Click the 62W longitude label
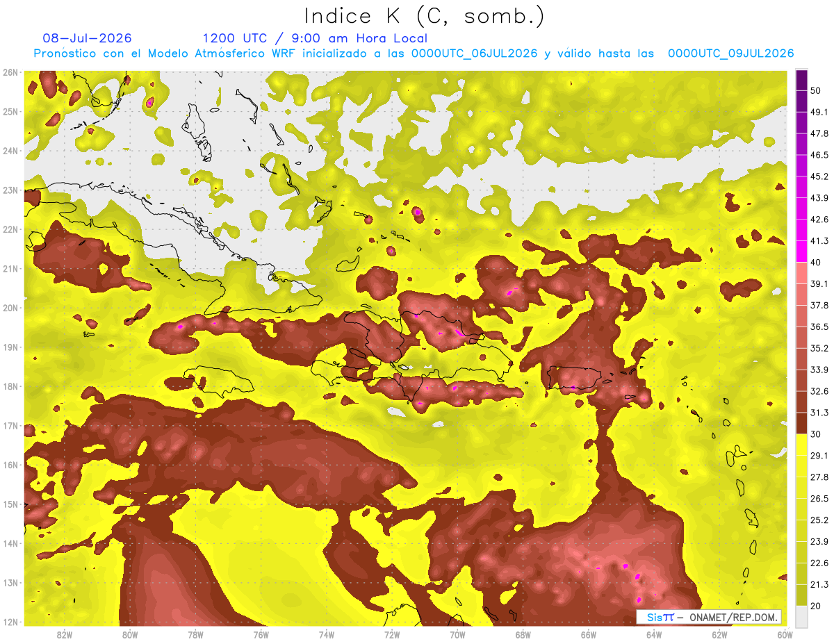The image size is (834, 644). point(720,635)
